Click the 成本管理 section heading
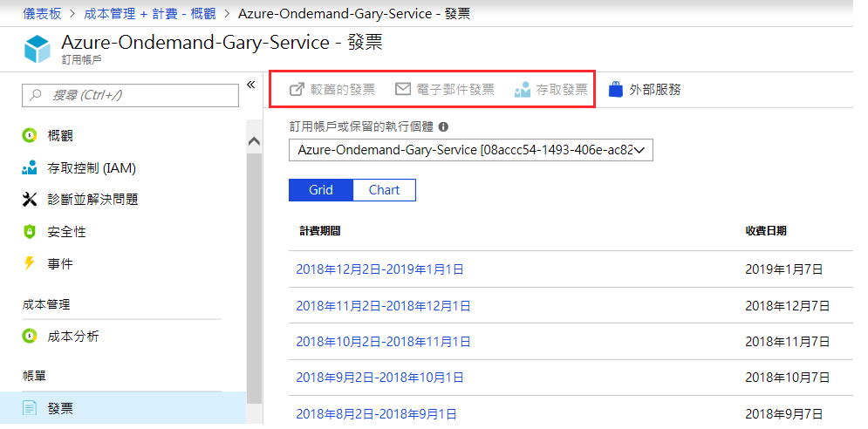The height and width of the screenshot is (429, 868). point(46,304)
